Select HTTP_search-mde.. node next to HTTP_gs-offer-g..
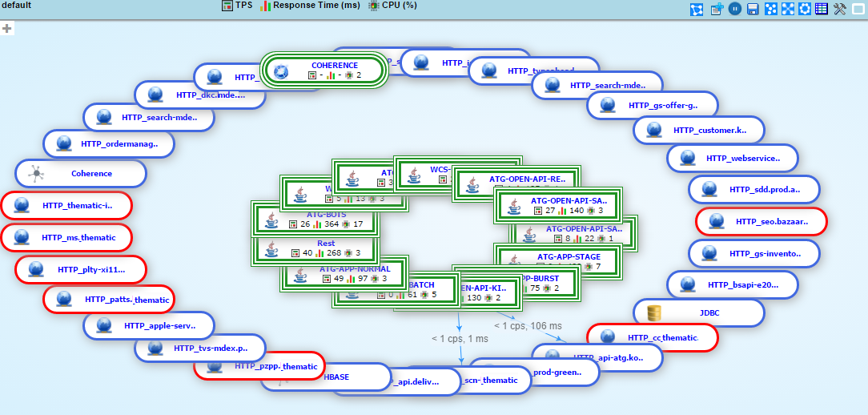The image size is (868, 415). pos(597,86)
